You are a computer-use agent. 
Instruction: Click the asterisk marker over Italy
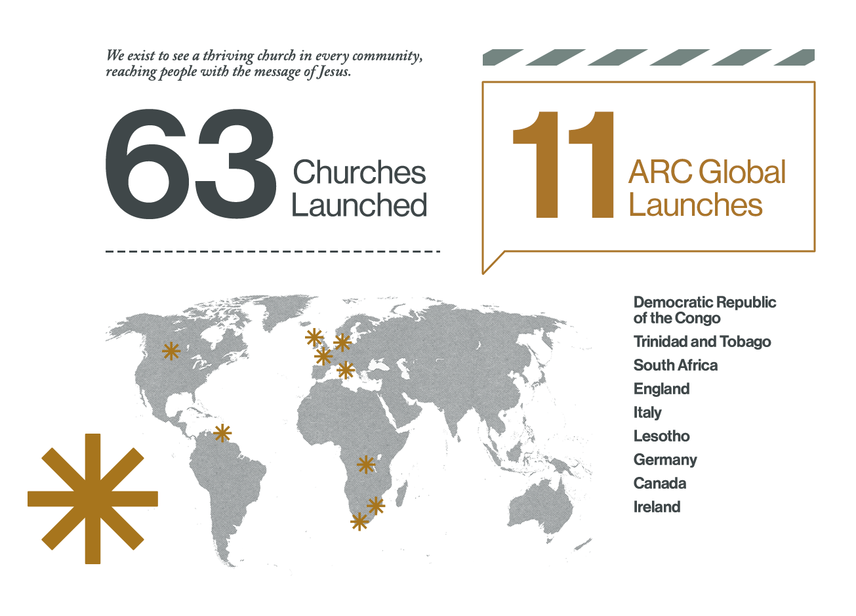pyautogui.click(x=346, y=371)
